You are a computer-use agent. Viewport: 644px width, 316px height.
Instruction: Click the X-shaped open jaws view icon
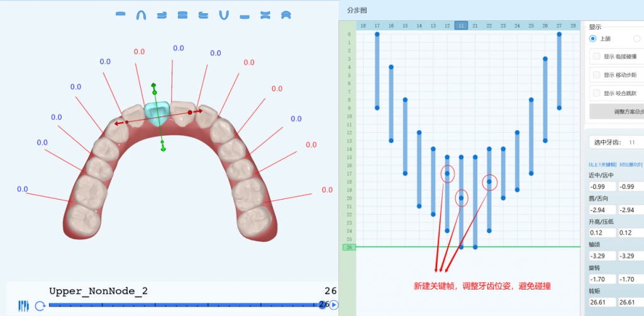click(x=265, y=14)
